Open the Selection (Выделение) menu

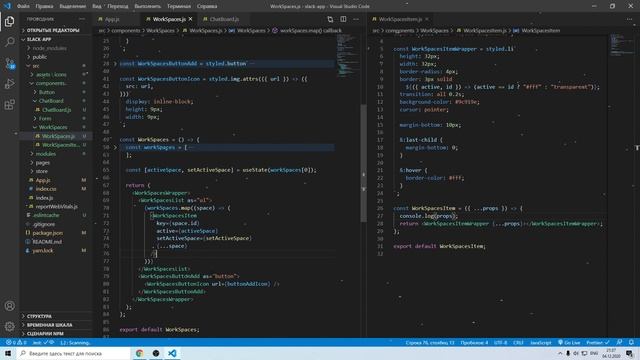click(73, 6)
